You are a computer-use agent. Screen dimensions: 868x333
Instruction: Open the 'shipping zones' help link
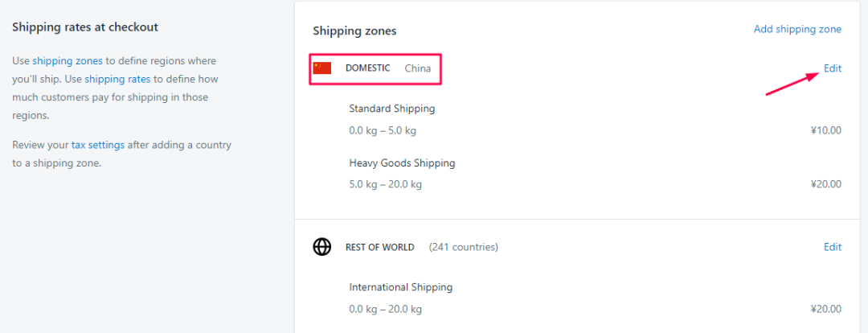coord(68,60)
